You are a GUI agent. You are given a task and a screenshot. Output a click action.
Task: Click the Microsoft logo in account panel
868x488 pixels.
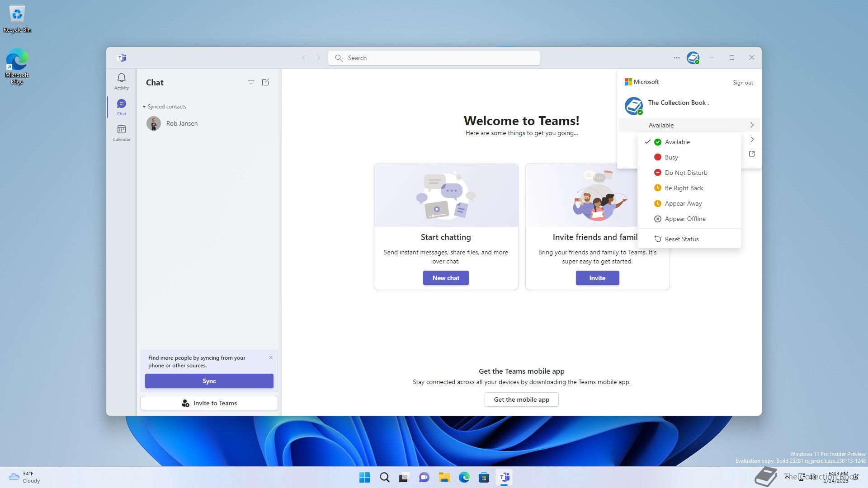click(x=642, y=82)
